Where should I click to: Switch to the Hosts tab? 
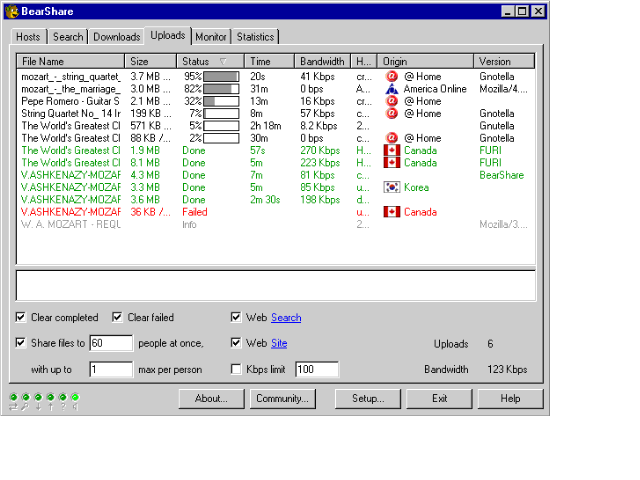[x=29, y=37]
